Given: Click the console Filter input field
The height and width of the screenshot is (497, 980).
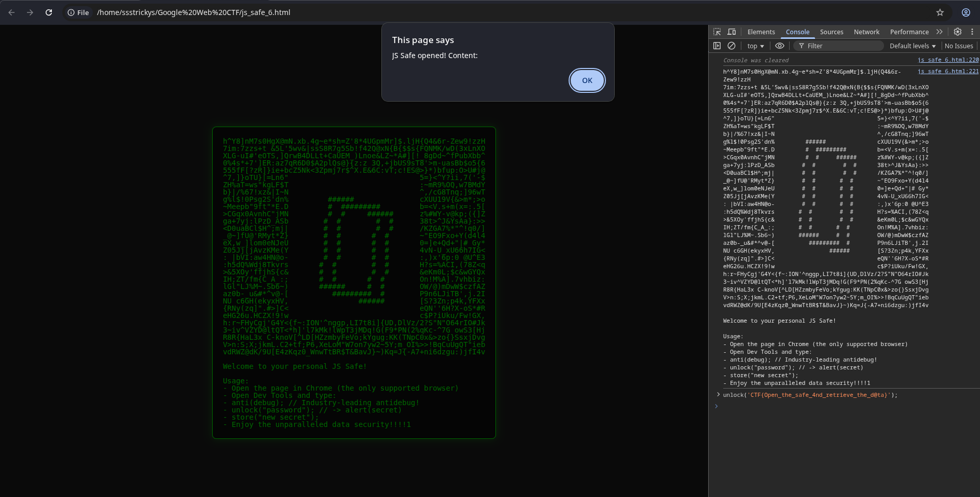Looking at the screenshot, I should (x=843, y=46).
